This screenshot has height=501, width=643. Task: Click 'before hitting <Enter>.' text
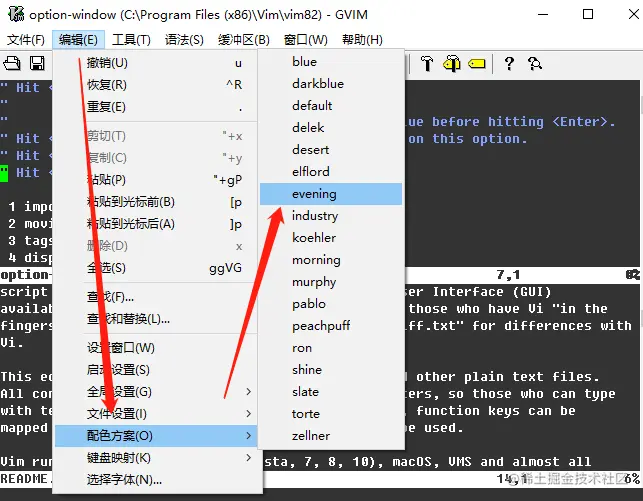tap(524, 122)
